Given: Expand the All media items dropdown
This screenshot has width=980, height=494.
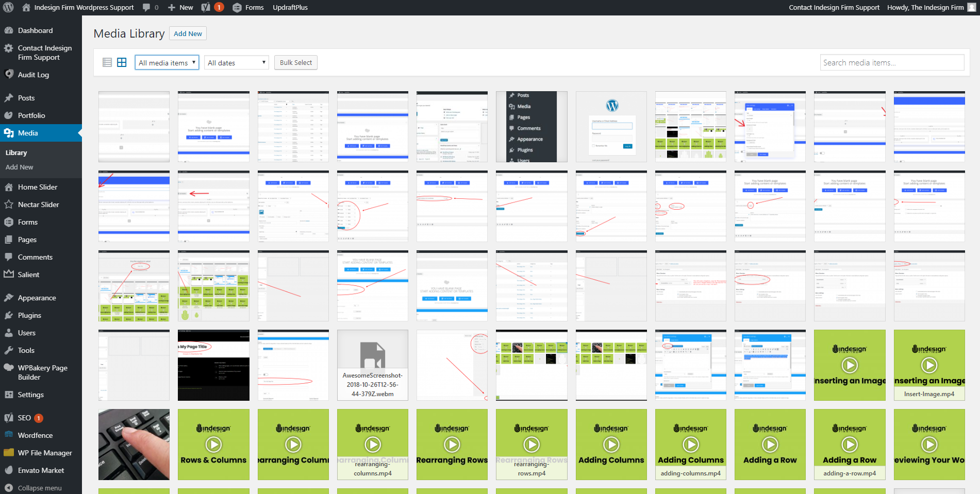Looking at the screenshot, I should point(167,62).
